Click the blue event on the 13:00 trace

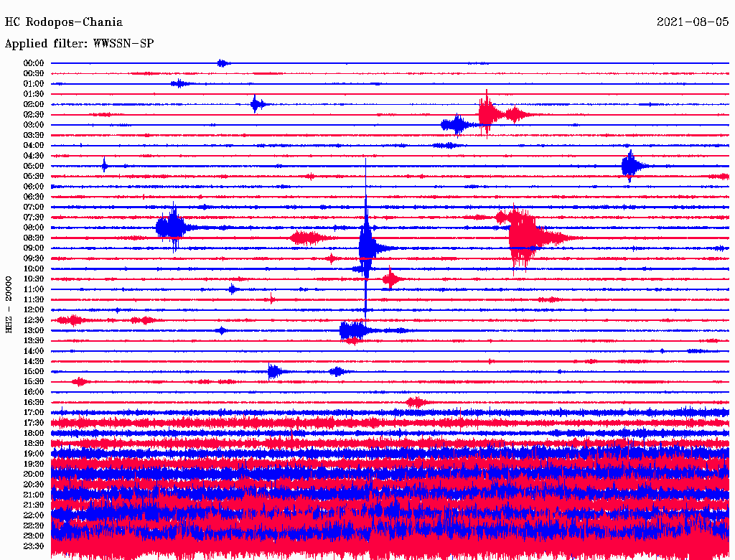356,330
